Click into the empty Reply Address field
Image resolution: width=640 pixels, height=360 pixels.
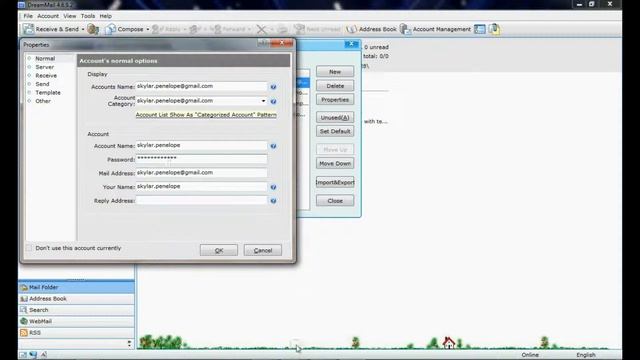[x=201, y=200]
